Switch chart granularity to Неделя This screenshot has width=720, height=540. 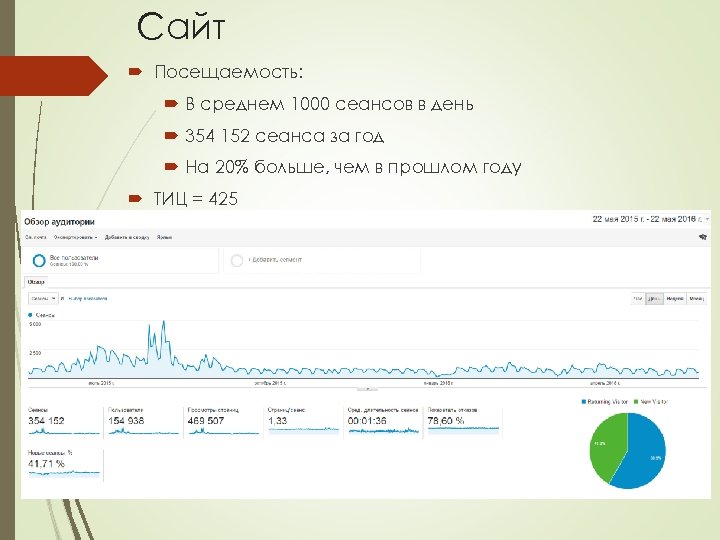(x=675, y=298)
